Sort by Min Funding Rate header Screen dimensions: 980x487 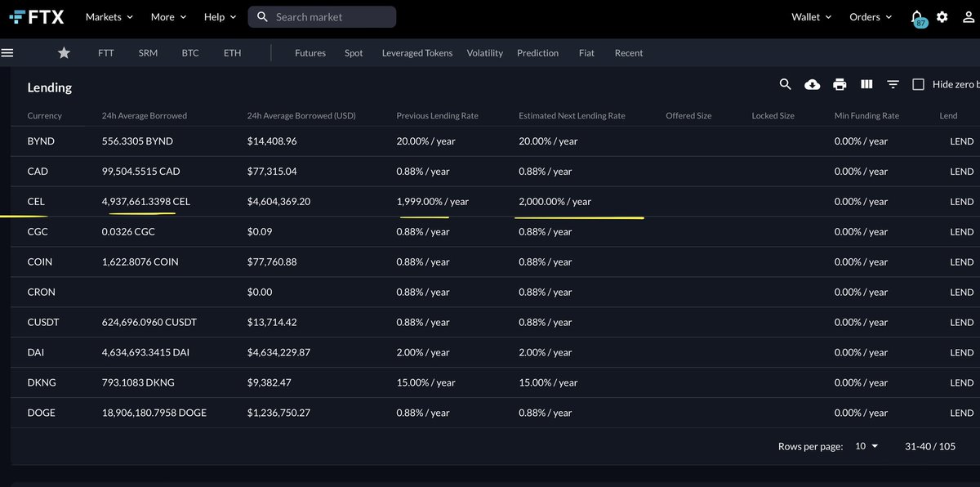point(866,116)
